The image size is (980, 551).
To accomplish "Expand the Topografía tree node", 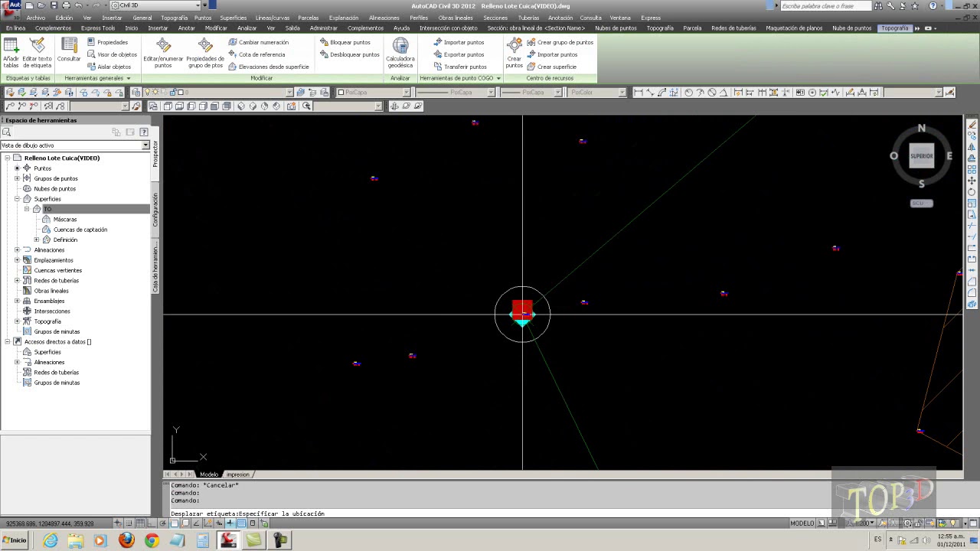I will tap(17, 321).
